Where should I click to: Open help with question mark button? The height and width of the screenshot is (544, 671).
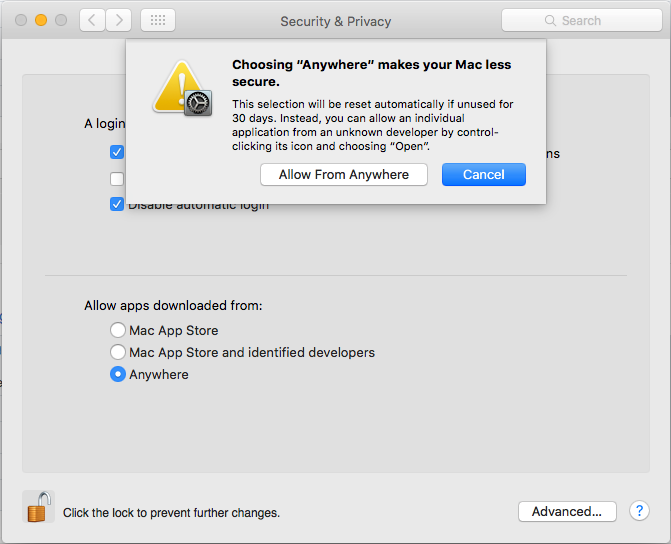639,511
